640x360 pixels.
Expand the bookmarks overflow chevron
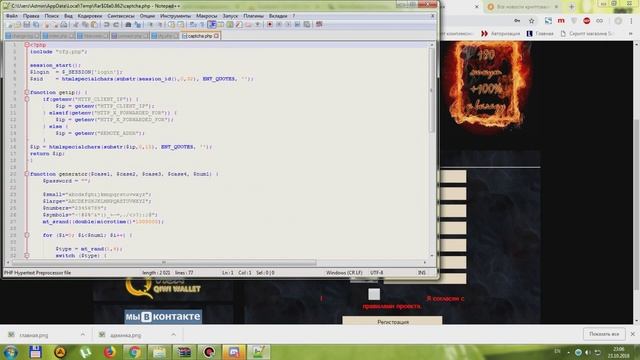coord(631,33)
